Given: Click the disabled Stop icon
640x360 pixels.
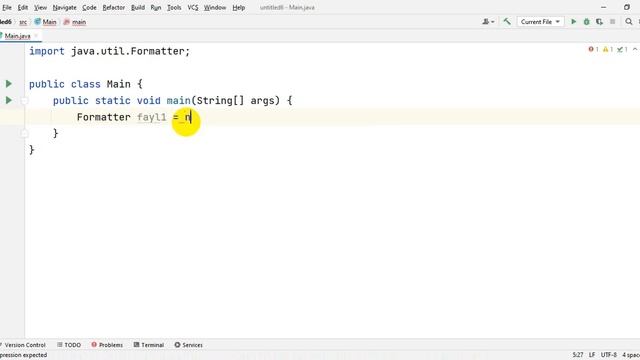Looking at the screenshot, I should pos(612,22).
